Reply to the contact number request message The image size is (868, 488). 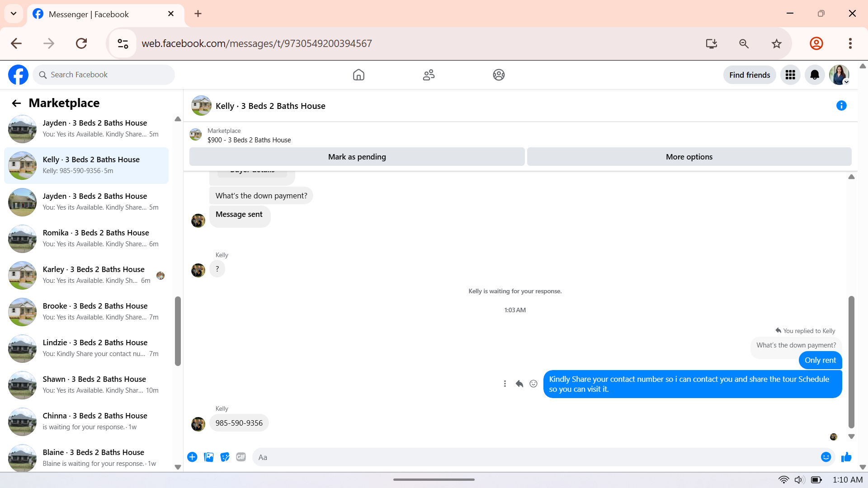tap(519, 384)
